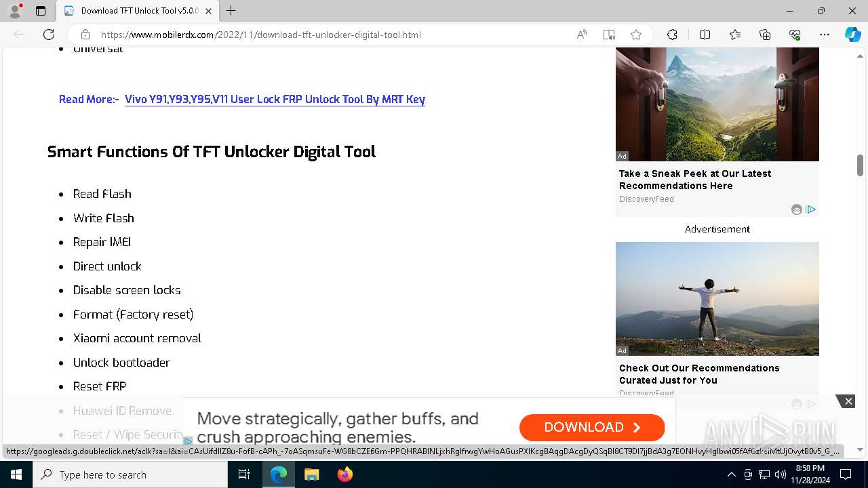Open the Favorites list

click(x=735, y=35)
